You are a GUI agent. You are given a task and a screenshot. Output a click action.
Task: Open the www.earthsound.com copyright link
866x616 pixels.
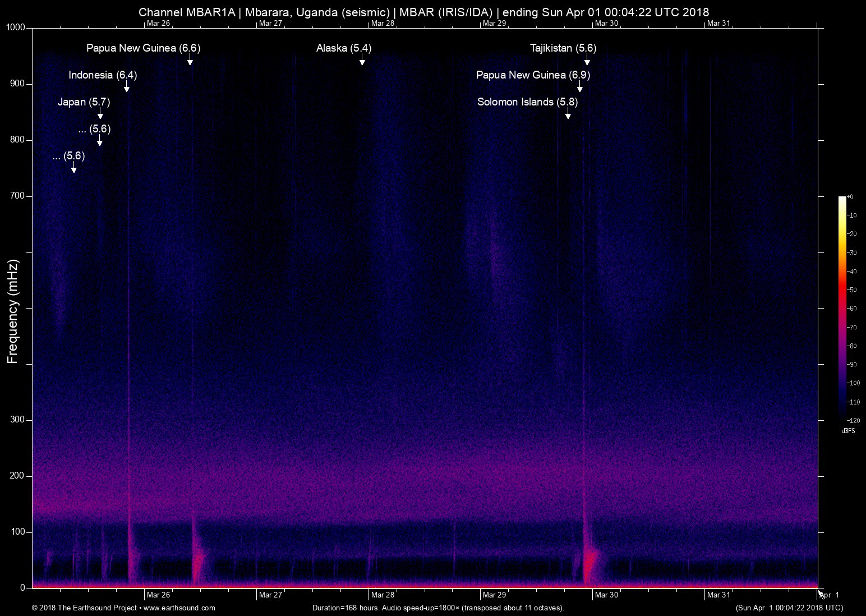click(x=179, y=608)
